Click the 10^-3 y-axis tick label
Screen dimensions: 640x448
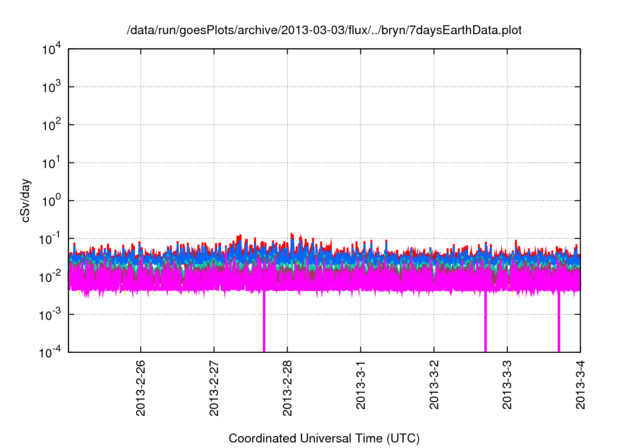click(x=50, y=315)
